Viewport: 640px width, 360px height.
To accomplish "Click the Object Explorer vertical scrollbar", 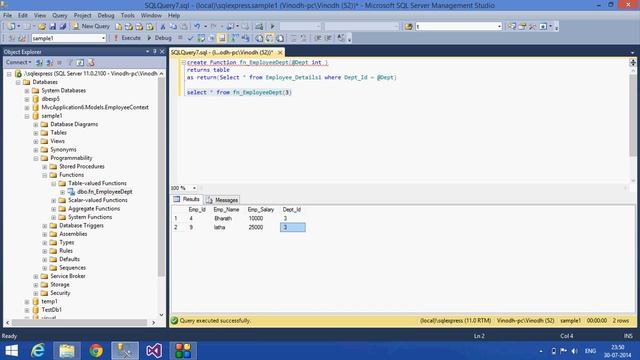I will (x=162, y=176).
